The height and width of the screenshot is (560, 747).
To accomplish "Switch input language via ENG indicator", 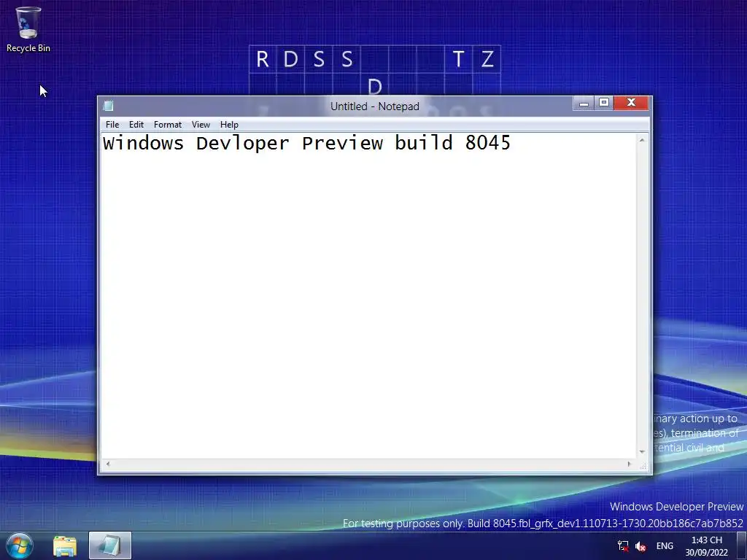I will tap(665, 546).
